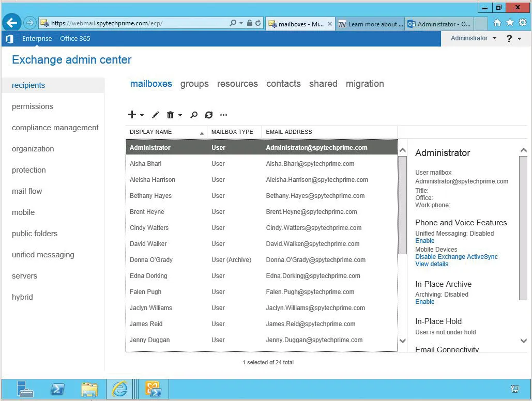
Task: Search mailboxes with magnifier icon
Action: click(194, 115)
